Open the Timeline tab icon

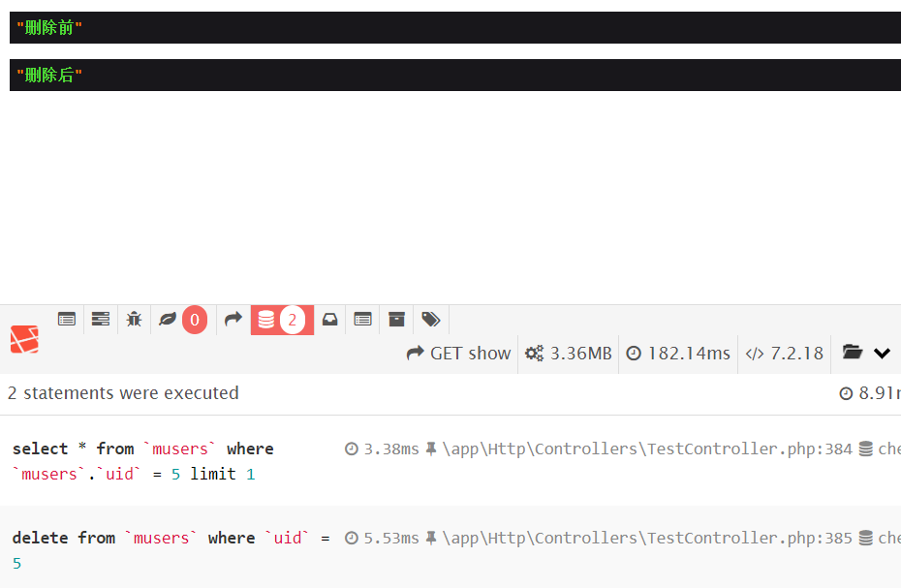(x=101, y=319)
